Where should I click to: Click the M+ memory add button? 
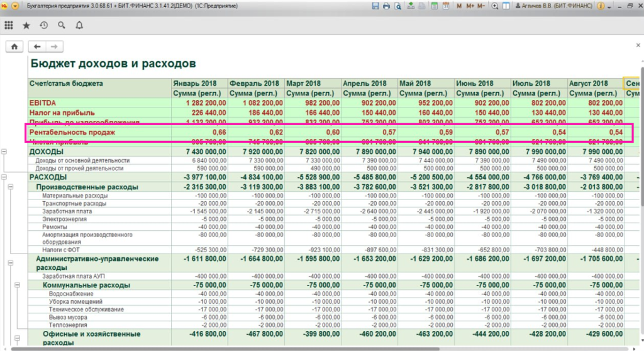[470, 6]
